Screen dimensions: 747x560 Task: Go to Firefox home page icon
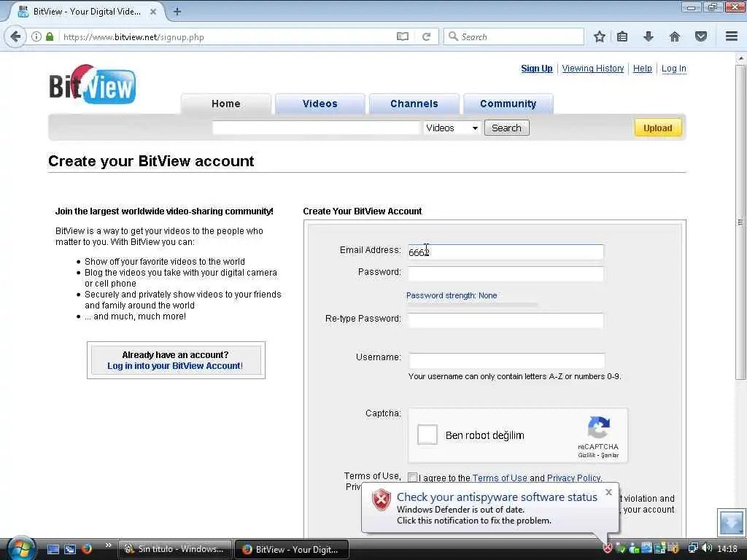(675, 36)
